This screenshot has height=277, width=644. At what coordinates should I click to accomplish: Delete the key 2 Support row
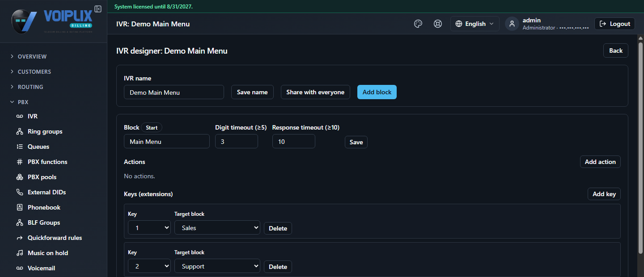278,267
